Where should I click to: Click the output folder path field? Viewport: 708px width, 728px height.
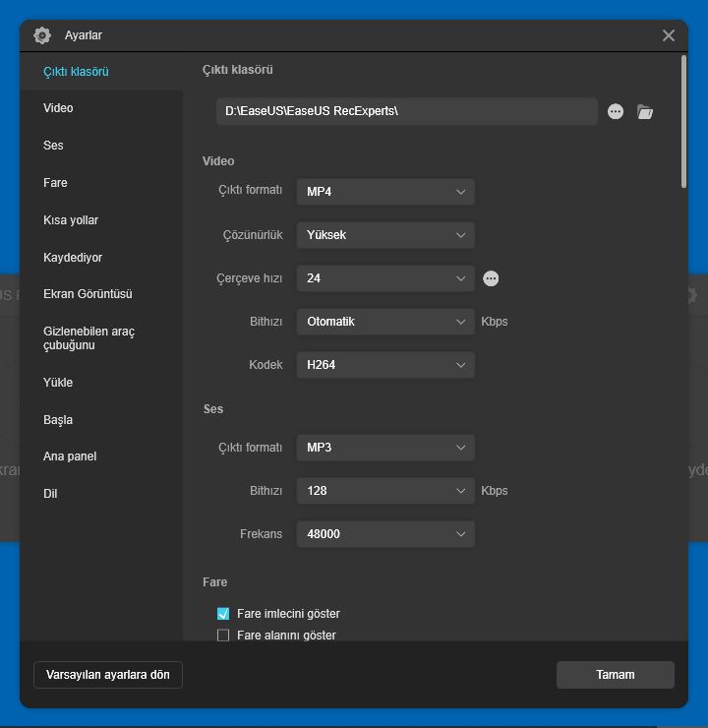coord(406,111)
